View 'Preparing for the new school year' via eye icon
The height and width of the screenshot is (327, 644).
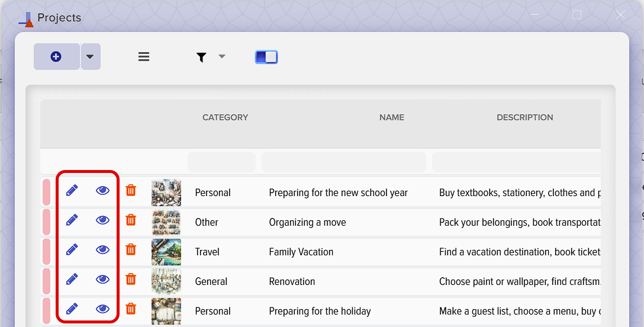[102, 191]
